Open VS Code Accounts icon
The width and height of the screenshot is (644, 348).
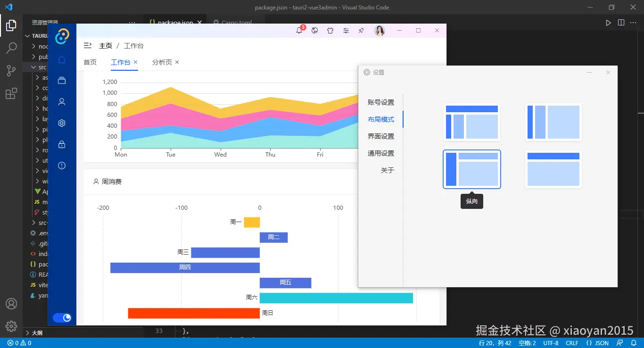pyautogui.click(x=11, y=304)
